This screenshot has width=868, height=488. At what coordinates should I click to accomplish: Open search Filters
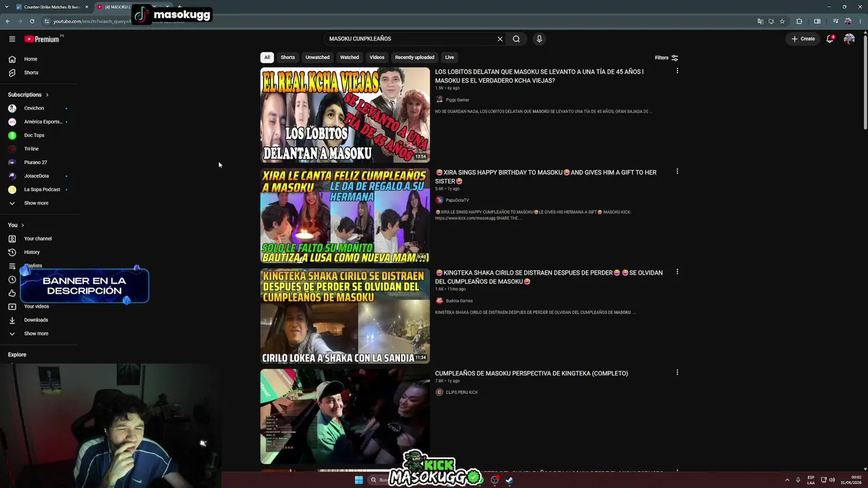[x=667, y=58]
